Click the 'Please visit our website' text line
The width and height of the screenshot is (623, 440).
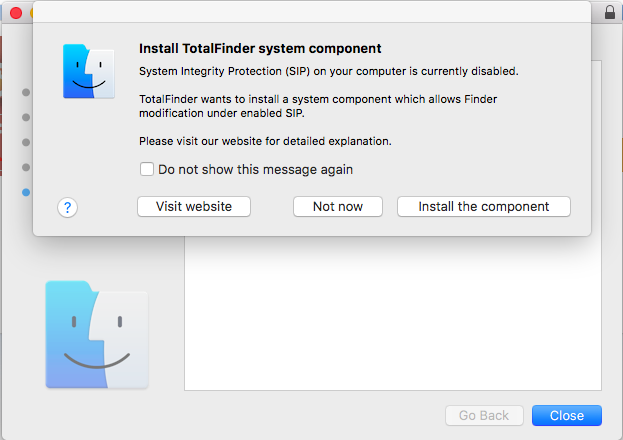[x=265, y=141]
